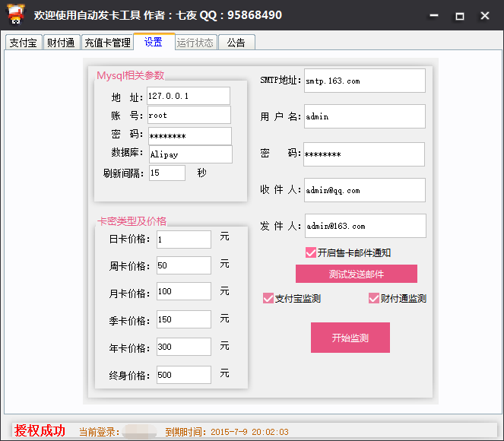Click the Mysql 密码 field
This screenshot has width=504, height=441.
(x=190, y=136)
